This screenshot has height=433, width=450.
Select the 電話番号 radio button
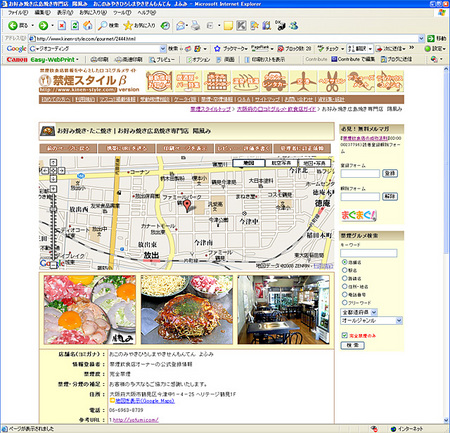coord(345,295)
